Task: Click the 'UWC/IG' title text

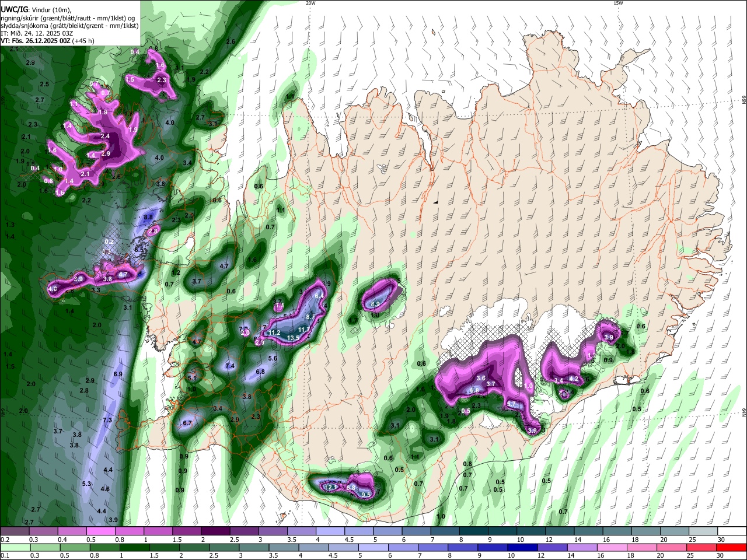Action: [14, 9]
